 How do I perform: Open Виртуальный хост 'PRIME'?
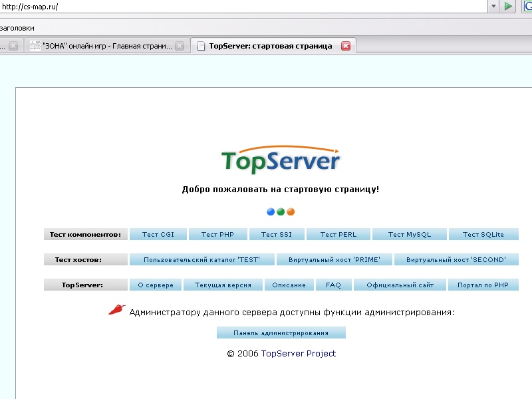click(335, 259)
